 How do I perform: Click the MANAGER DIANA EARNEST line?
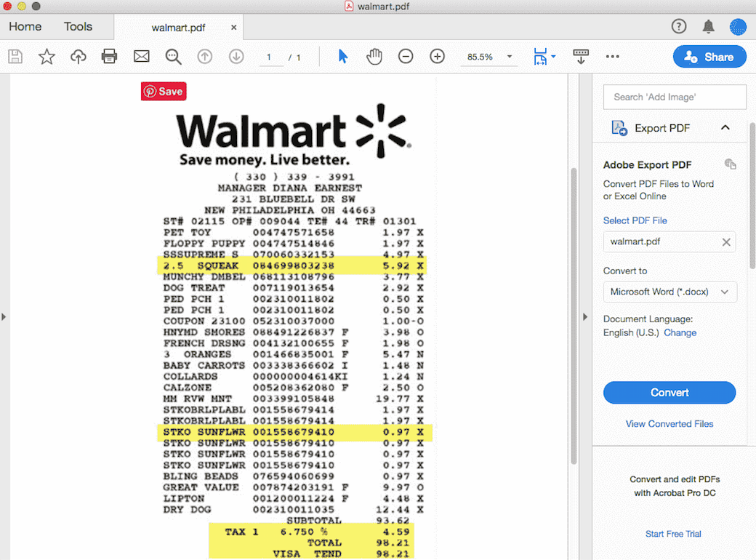(290, 188)
